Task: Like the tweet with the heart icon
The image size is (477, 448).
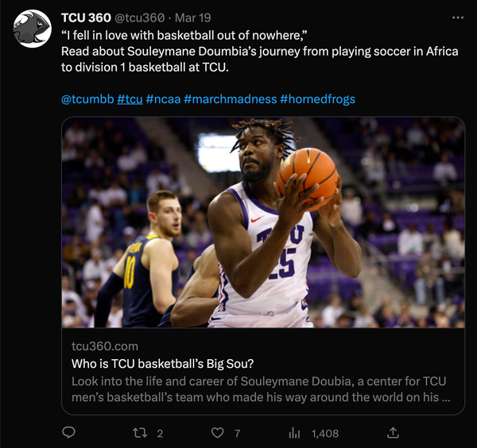Action: coord(218,433)
